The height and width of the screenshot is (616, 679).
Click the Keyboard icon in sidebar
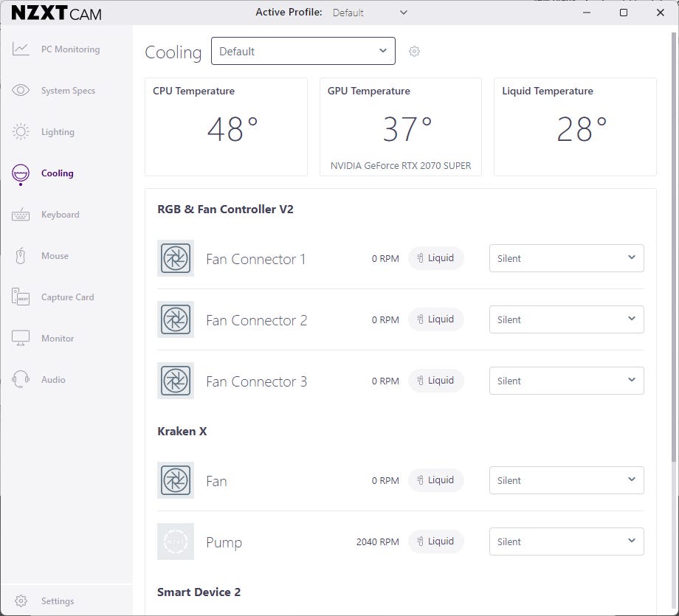pyautogui.click(x=21, y=214)
